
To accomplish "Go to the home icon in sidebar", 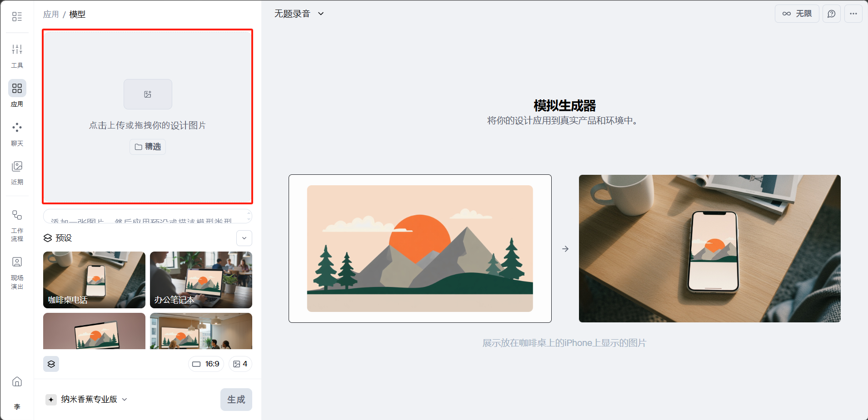I will [x=17, y=381].
